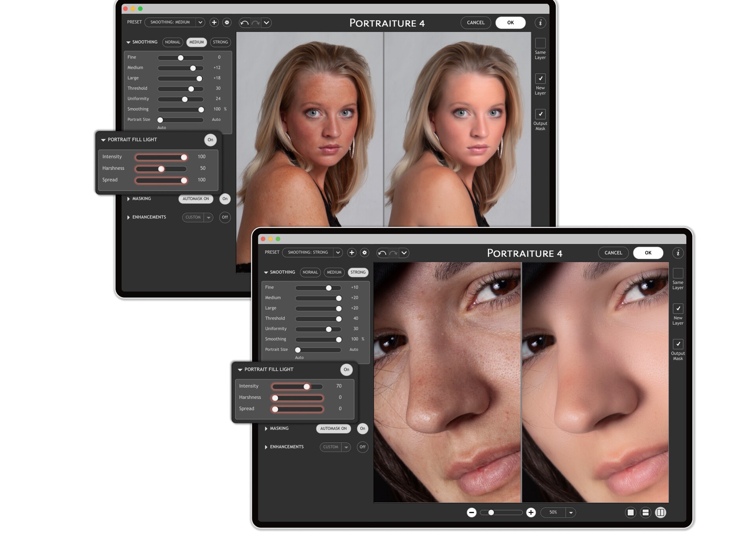Toggle Masking On button in front window
This screenshot has width=756, height=533.
363,428
